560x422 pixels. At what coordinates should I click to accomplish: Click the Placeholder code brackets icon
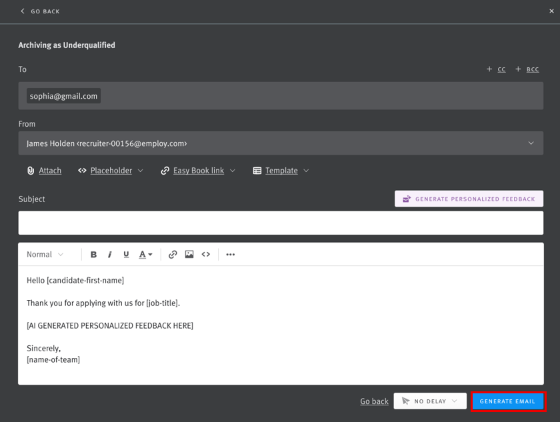click(82, 171)
